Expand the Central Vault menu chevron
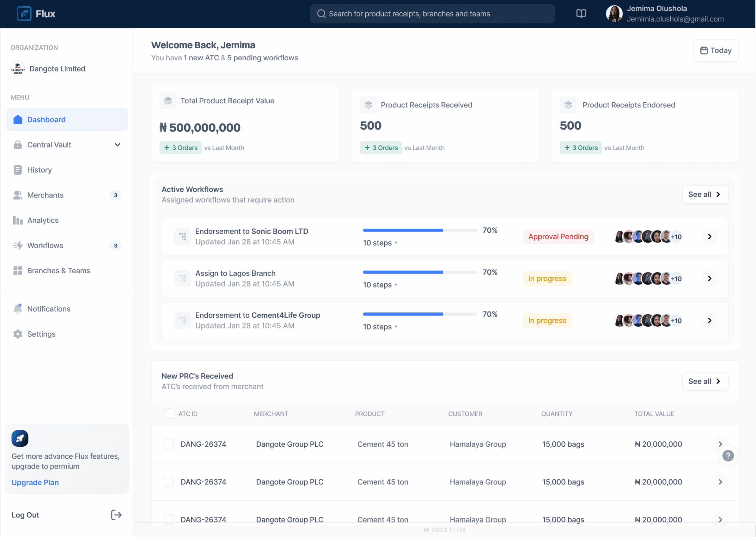This screenshot has width=756, height=537. [118, 145]
